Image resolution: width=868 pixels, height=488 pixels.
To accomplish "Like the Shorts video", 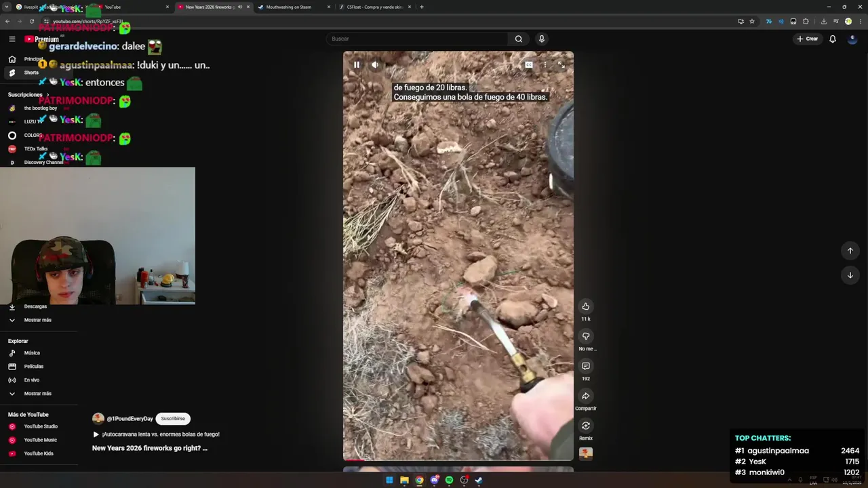I will point(586,306).
